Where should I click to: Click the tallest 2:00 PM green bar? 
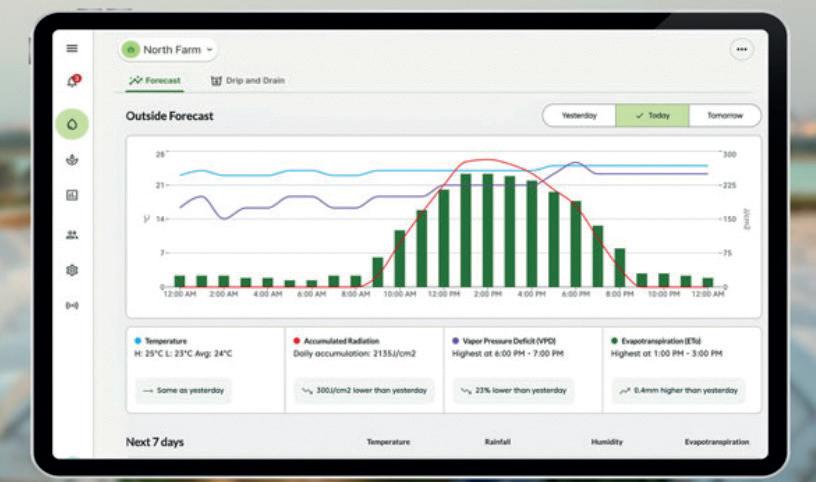point(488,230)
